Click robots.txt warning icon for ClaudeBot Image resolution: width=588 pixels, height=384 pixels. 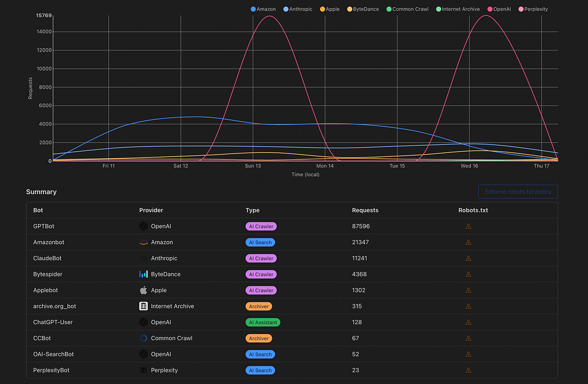469,258
